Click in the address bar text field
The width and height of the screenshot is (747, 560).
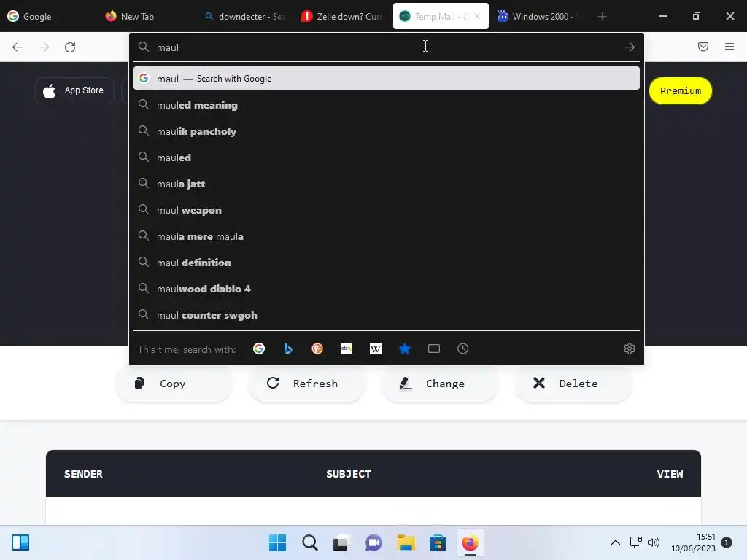point(386,47)
